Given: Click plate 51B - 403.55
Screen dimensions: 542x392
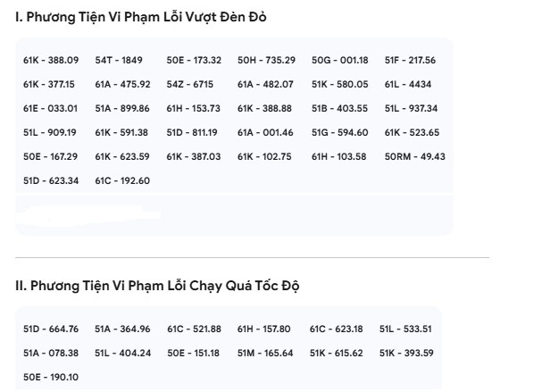Looking at the screenshot, I should pyautogui.click(x=339, y=108).
